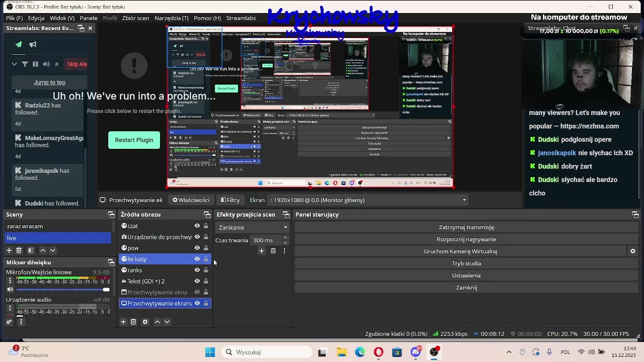Viewport: 644px width, 362px height.
Task: Move the selected scene down
Action: pyautogui.click(x=52, y=250)
